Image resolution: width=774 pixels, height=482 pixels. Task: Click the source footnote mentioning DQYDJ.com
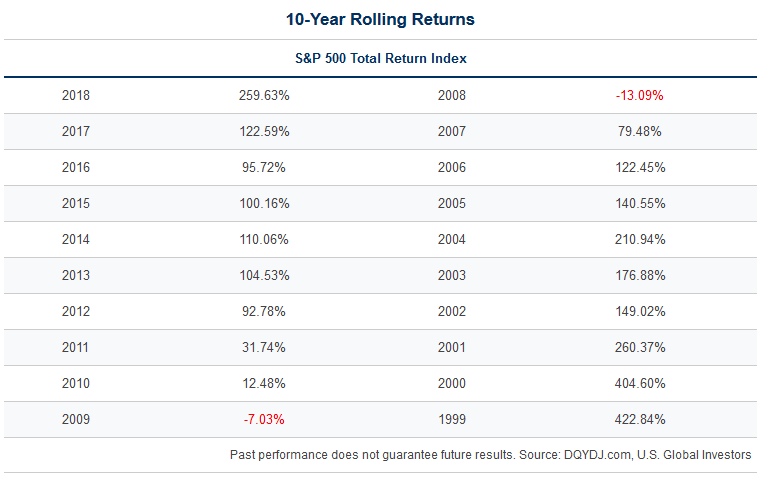(x=490, y=455)
